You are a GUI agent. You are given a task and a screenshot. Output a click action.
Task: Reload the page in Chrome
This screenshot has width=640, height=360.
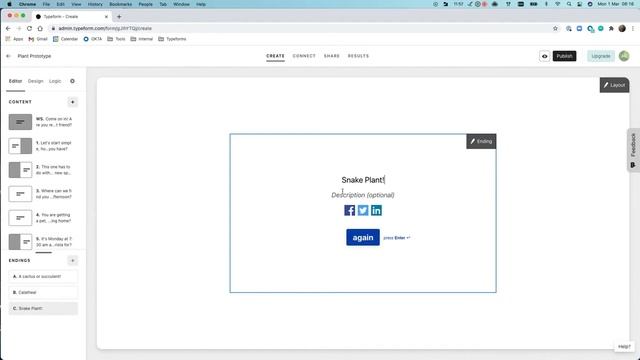pyautogui.click(x=29, y=29)
